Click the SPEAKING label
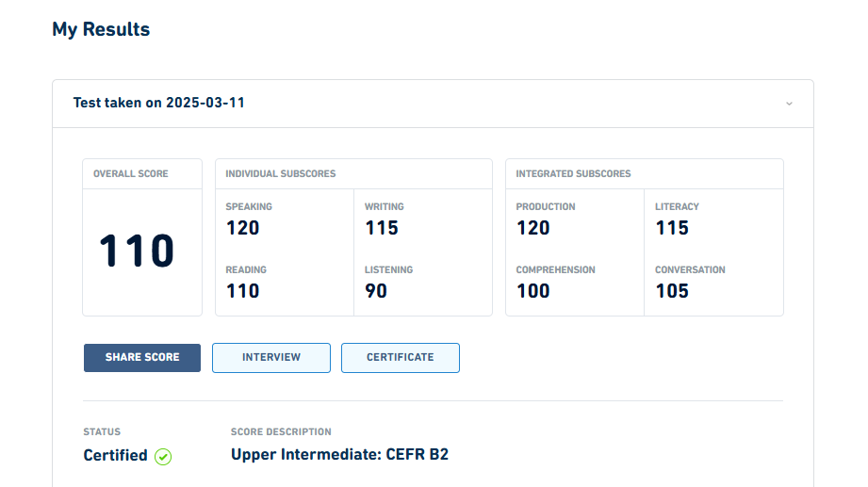The width and height of the screenshot is (868, 487). 249,207
